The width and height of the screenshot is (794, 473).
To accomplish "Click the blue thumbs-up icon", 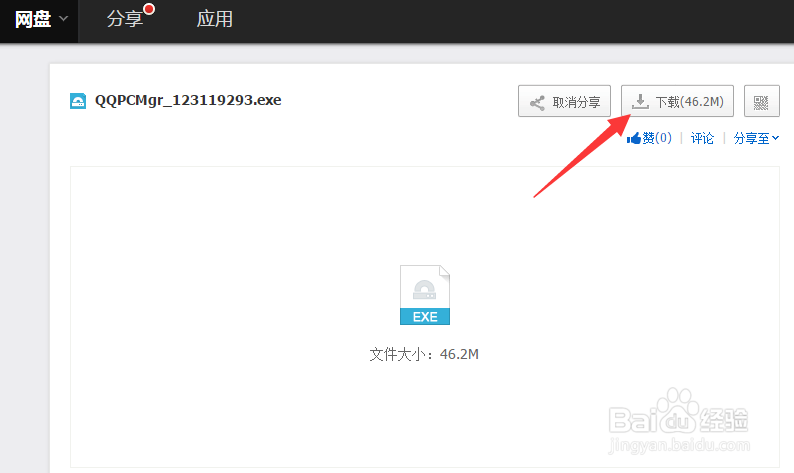I will click(633, 138).
